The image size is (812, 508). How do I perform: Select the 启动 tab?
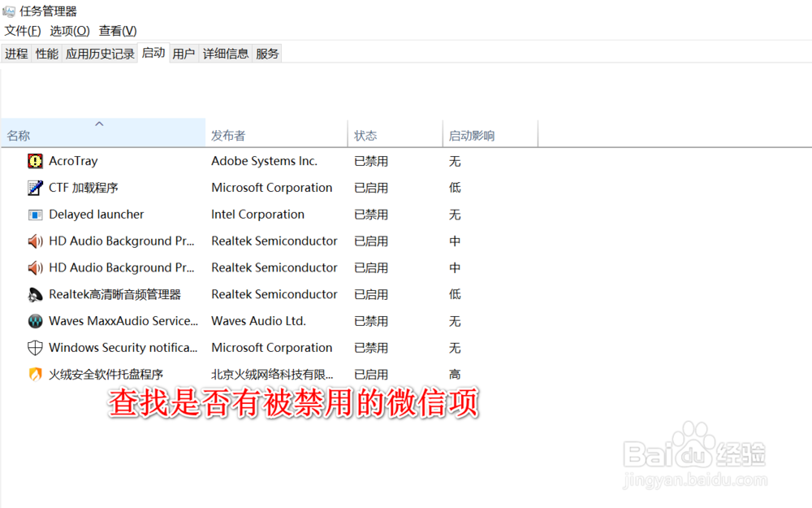tap(153, 53)
